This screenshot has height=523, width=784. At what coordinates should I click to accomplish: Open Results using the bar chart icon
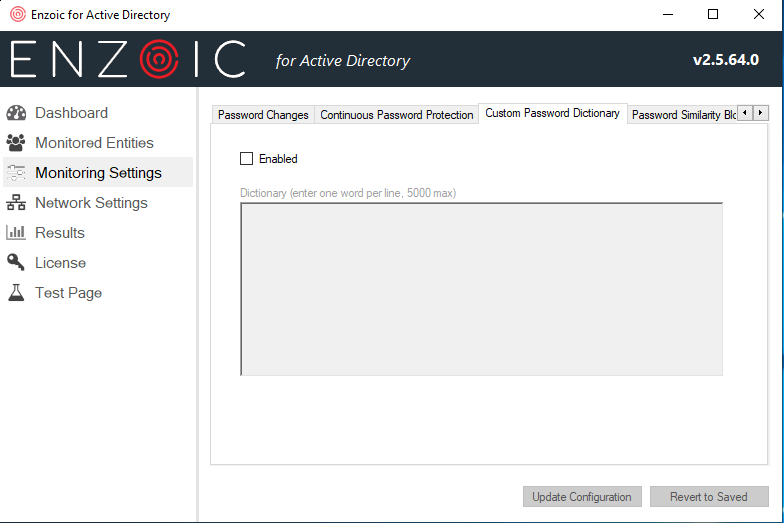16,233
